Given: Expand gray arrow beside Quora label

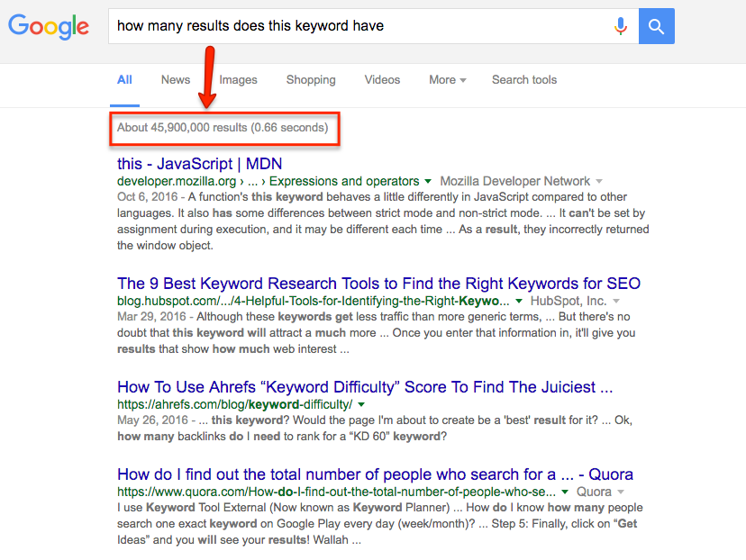Looking at the screenshot, I should 621,492.
